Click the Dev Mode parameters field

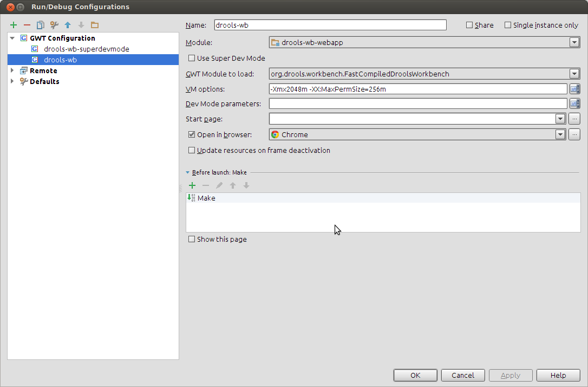(418, 104)
